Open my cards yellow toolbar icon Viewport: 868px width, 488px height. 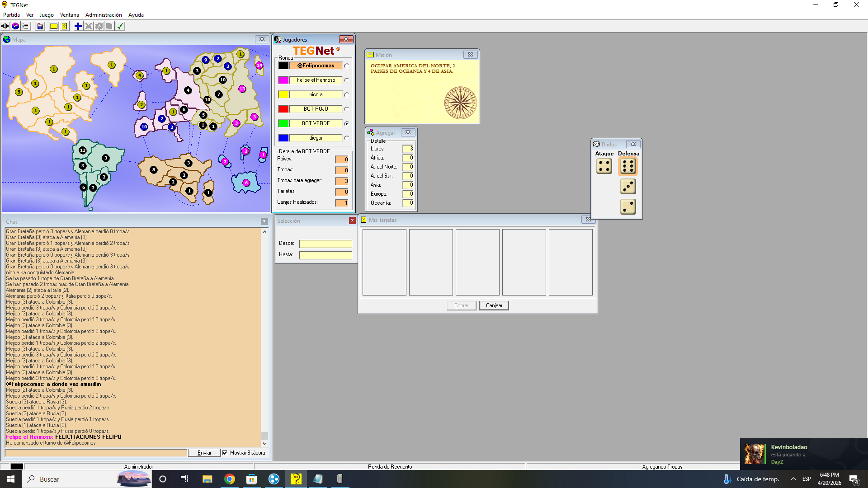pyautogui.click(x=65, y=26)
